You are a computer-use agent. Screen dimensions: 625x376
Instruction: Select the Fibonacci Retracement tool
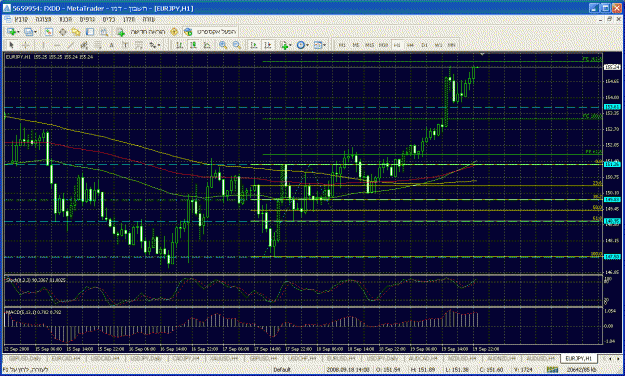pyautogui.click(x=97, y=45)
